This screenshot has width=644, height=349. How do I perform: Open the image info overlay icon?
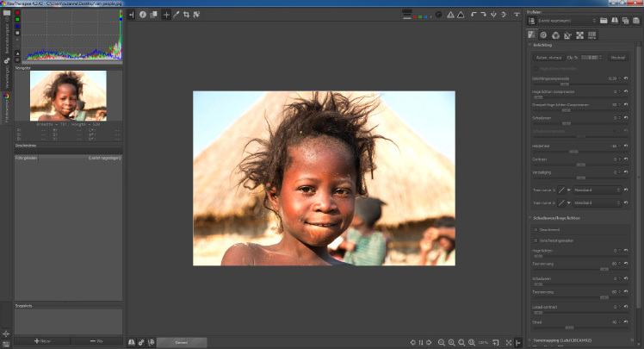click(x=143, y=15)
